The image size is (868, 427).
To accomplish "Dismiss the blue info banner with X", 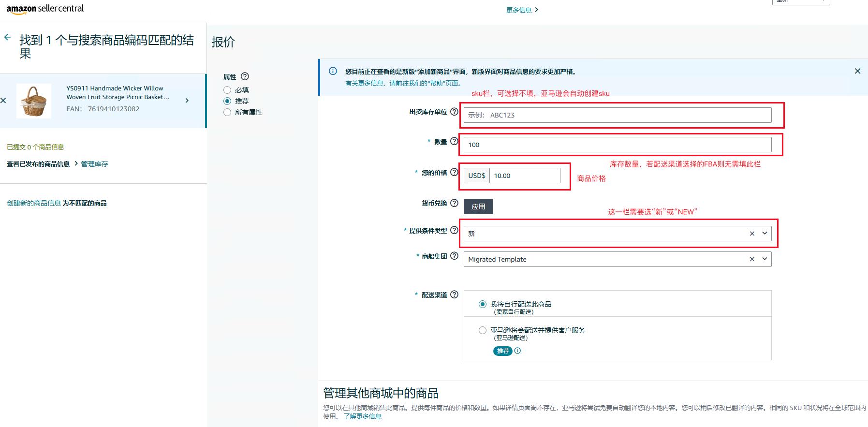I will 857,71.
